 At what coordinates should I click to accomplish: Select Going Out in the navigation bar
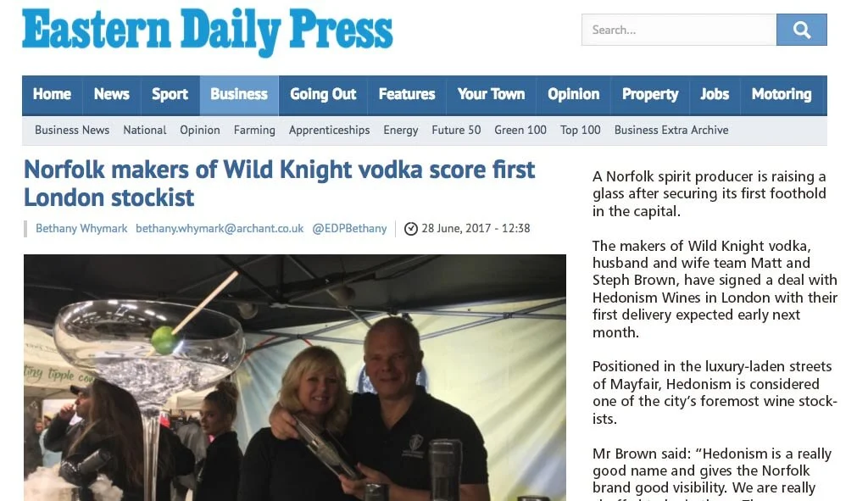tap(323, 95)
